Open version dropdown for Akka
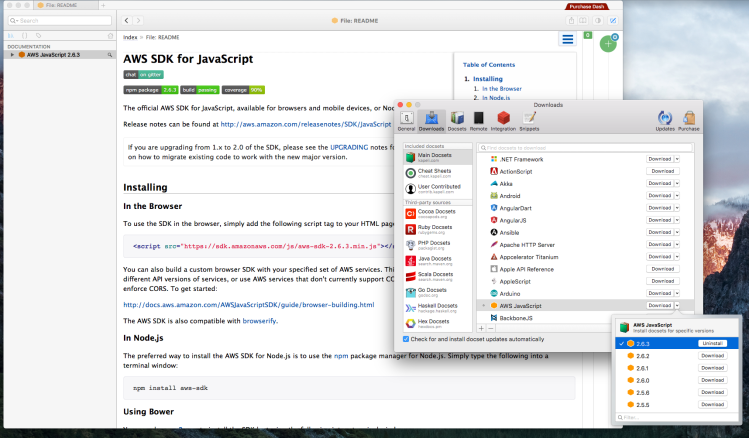Image resolution: width=749 pixels, height=438 pixels. tap(677, 183)
